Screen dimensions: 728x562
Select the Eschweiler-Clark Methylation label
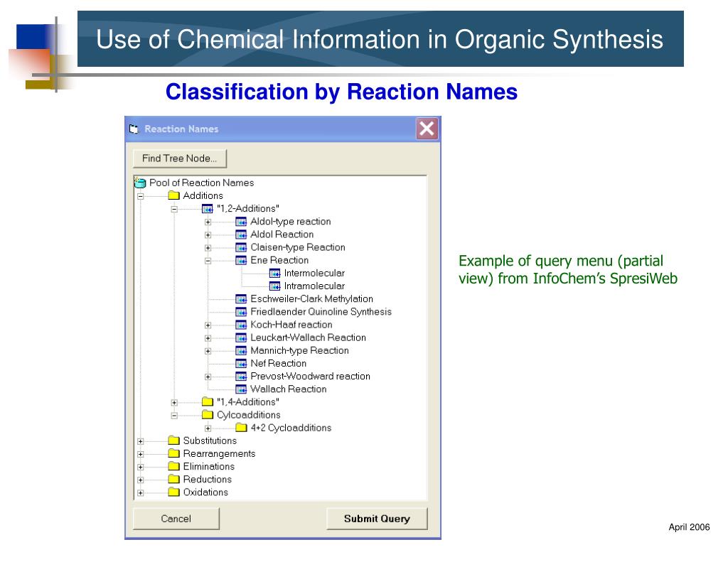[311, 299]
